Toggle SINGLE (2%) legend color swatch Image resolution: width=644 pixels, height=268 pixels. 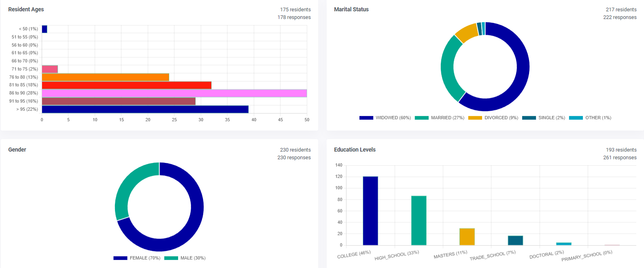point(529,118)
